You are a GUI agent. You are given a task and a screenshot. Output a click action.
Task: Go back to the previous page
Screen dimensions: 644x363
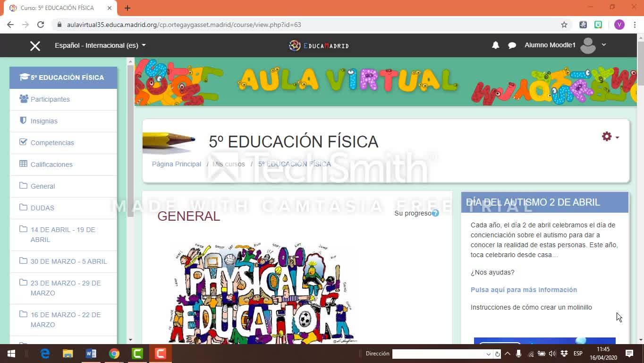point(10,25)
